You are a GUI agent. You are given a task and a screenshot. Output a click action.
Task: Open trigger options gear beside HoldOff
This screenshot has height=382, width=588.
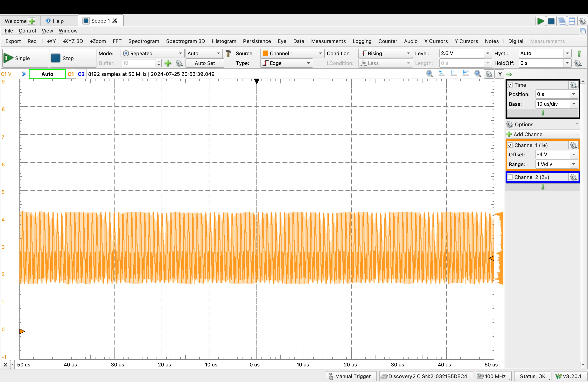point(578,63)
